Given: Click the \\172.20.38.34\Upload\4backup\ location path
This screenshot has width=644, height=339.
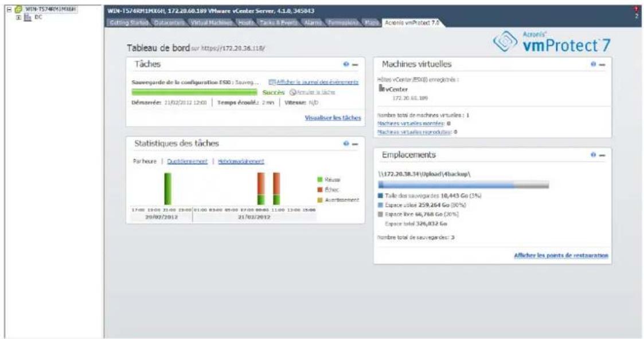Looking at the screenshot, I should [x=424, y=174].
